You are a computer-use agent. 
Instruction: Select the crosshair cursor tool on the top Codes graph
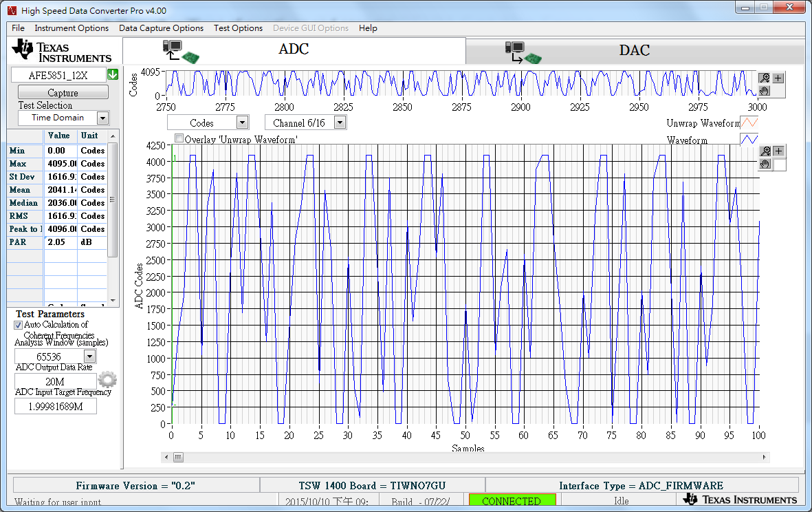pyautogui.click(x=778, y=78)
